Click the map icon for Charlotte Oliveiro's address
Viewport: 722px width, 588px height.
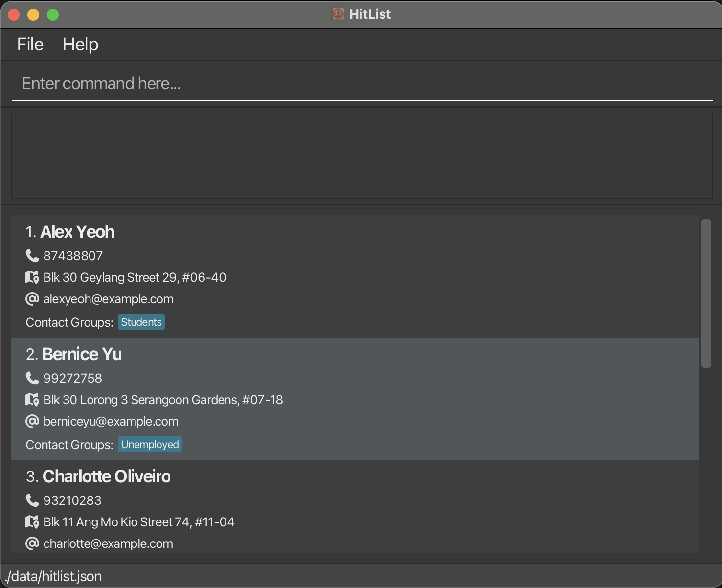[x=32, y=522]
